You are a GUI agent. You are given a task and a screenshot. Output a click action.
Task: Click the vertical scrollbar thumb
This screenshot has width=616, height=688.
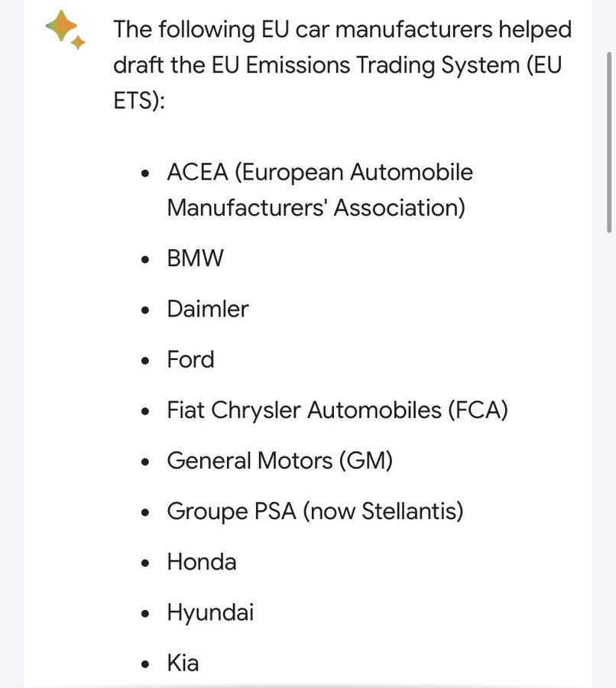pos(609,142)
